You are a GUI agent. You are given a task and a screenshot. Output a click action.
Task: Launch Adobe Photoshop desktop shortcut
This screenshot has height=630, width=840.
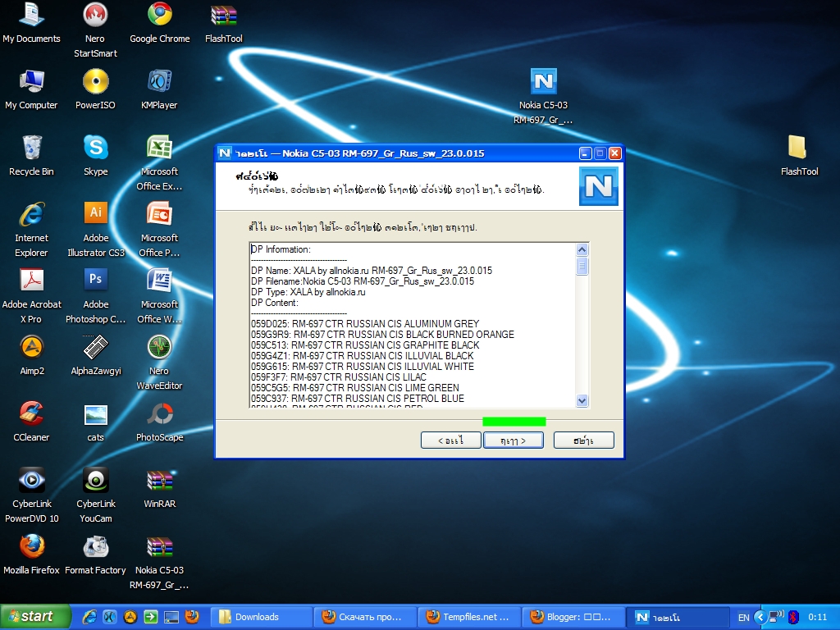pyautogui.click(x=95, y=295)
